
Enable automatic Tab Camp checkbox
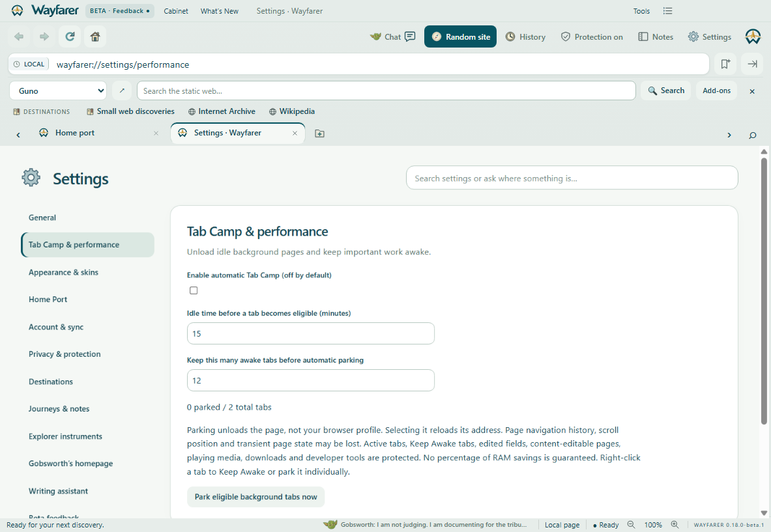point(194,290)
